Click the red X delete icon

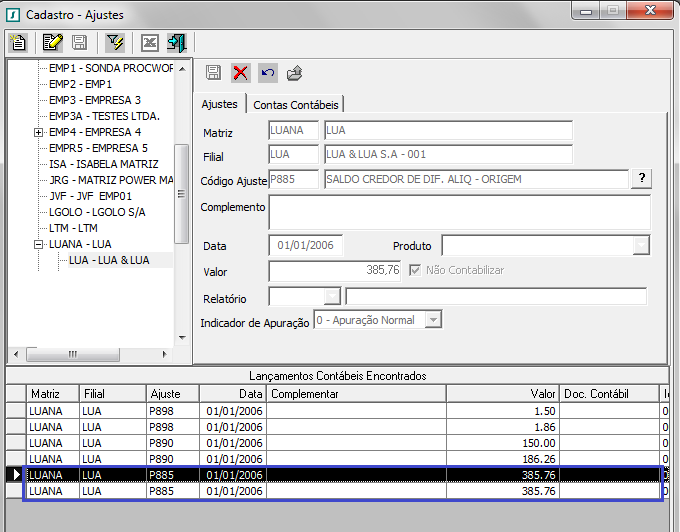coord(241,72)
